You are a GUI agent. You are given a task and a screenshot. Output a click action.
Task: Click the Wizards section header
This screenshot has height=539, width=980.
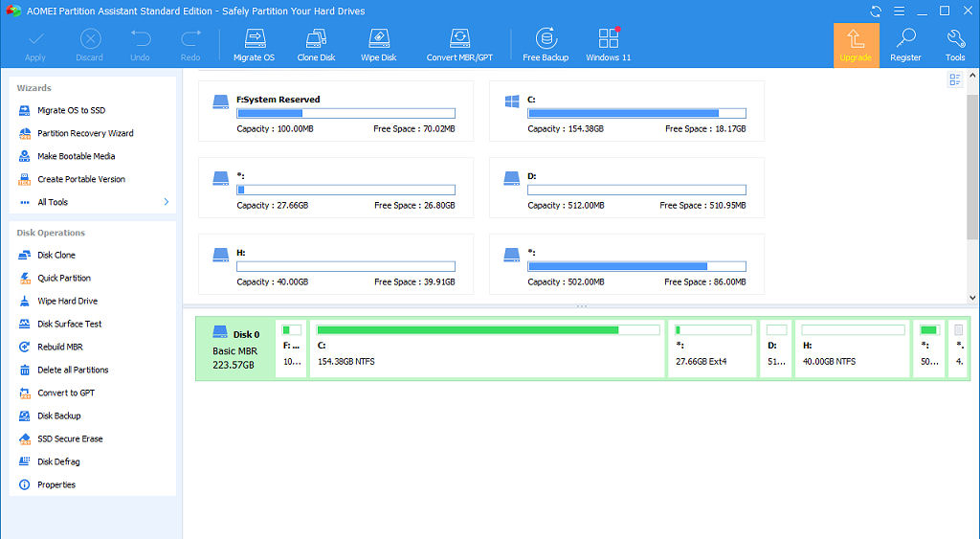tap(34, 88)
